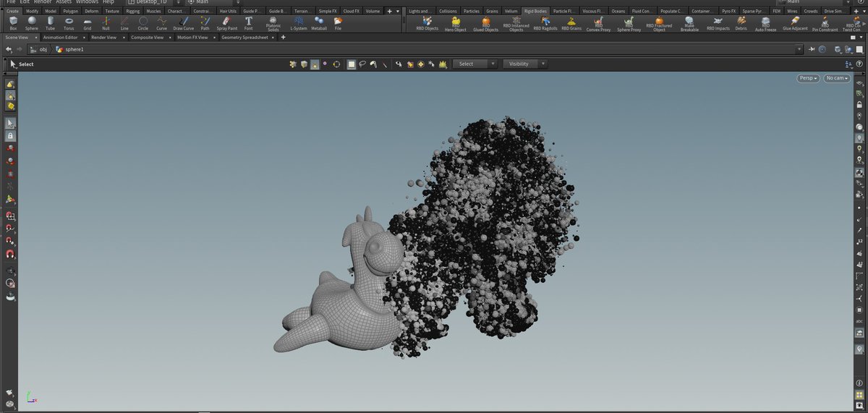Open the Particles shelf tab

tap(471, 12)
